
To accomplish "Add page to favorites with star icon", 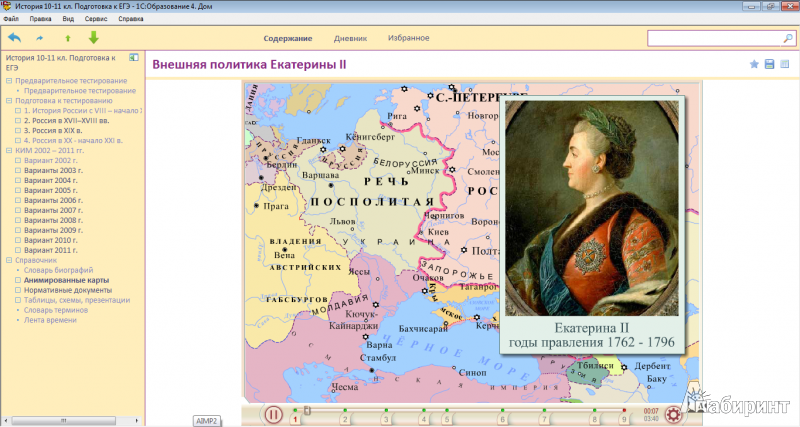I will (754, 64).
